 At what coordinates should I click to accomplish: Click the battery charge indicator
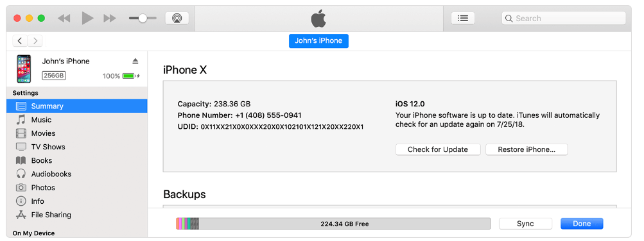click(131, 76)
